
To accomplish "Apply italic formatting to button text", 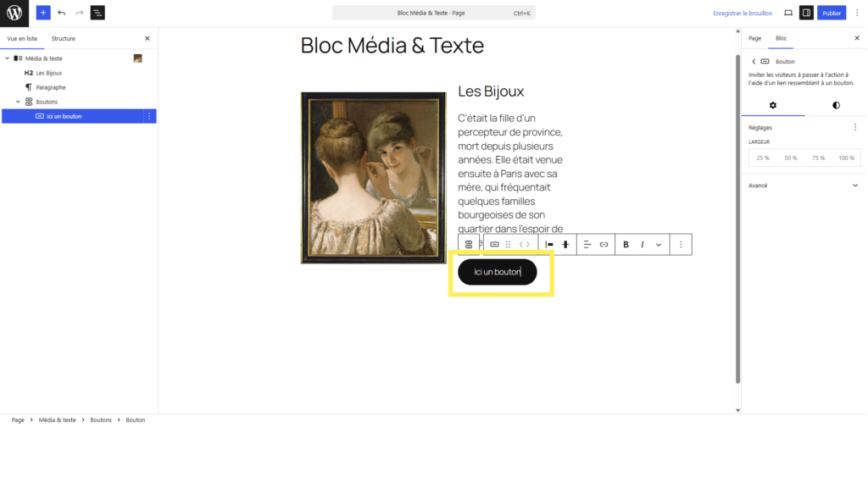I will click(643, 245).
